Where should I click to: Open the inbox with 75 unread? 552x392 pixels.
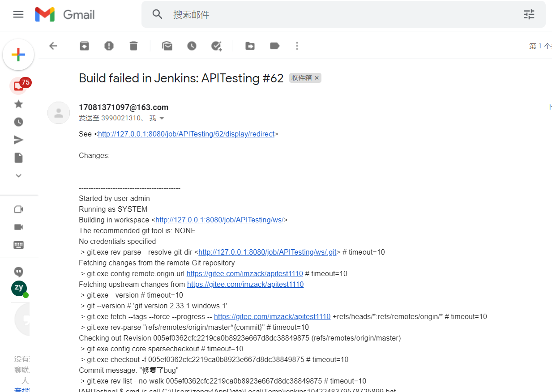click(18, 86)
